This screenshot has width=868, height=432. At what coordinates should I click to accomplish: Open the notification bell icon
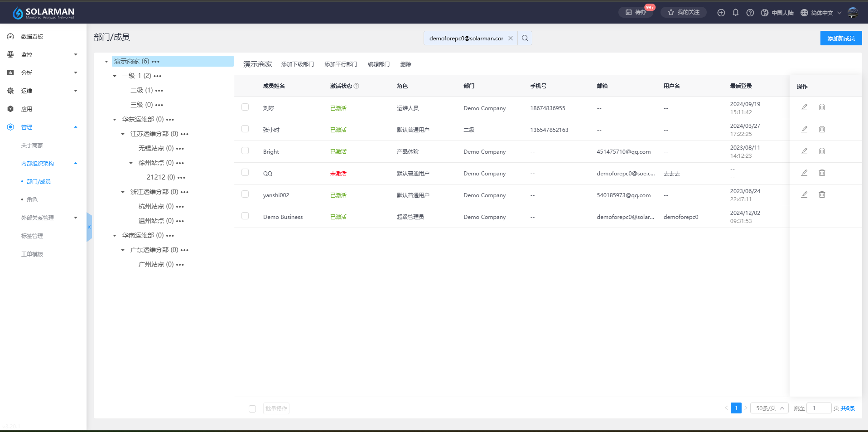(x=735, y=13)
